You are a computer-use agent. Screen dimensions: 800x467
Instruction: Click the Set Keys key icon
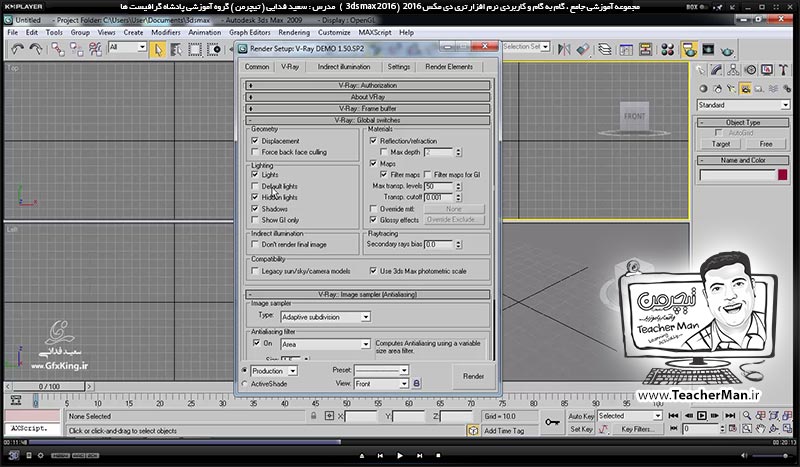(x=552, y=422)
